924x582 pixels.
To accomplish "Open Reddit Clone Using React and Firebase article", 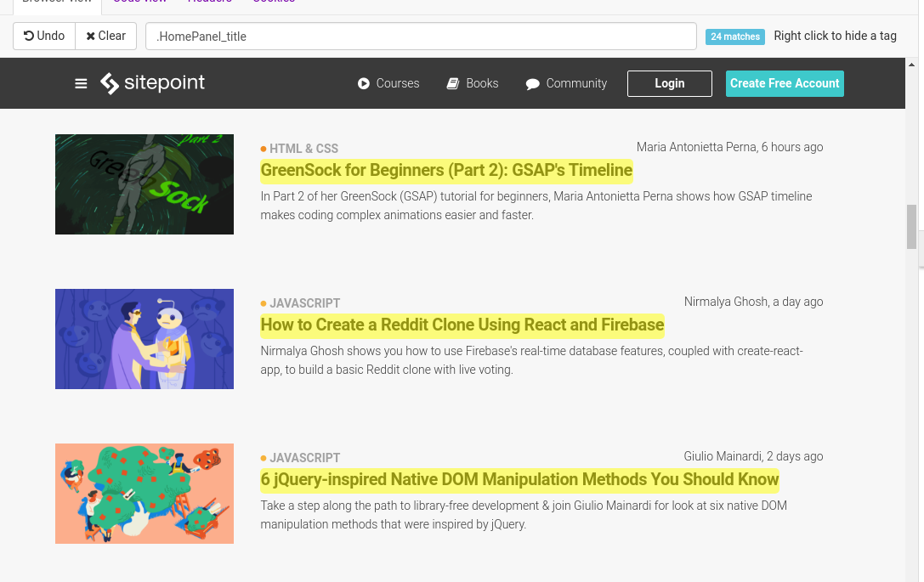I will click(462, 325).
